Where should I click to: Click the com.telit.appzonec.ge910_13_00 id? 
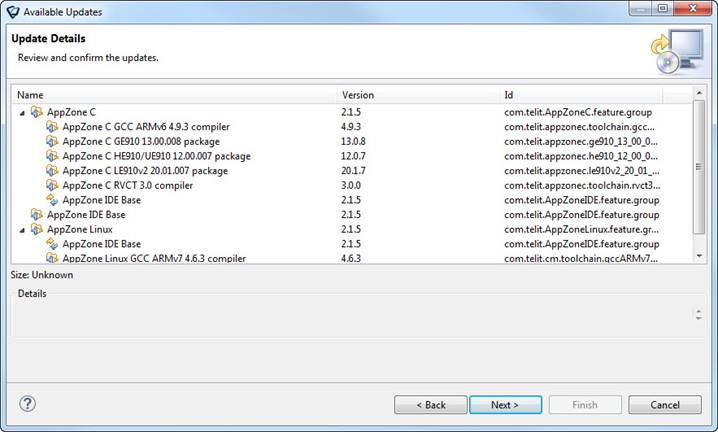click(x=581, y=142)
